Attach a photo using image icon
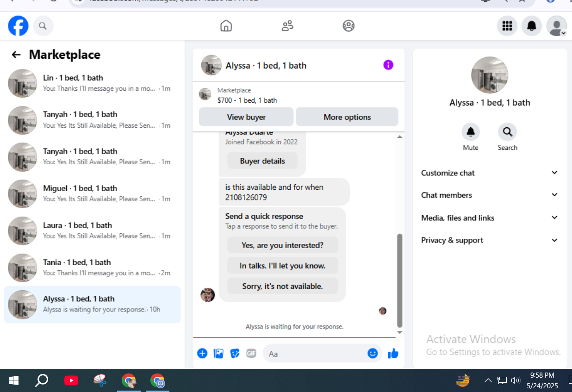Viewport: 572px width, 392px height. pos(218,354)
